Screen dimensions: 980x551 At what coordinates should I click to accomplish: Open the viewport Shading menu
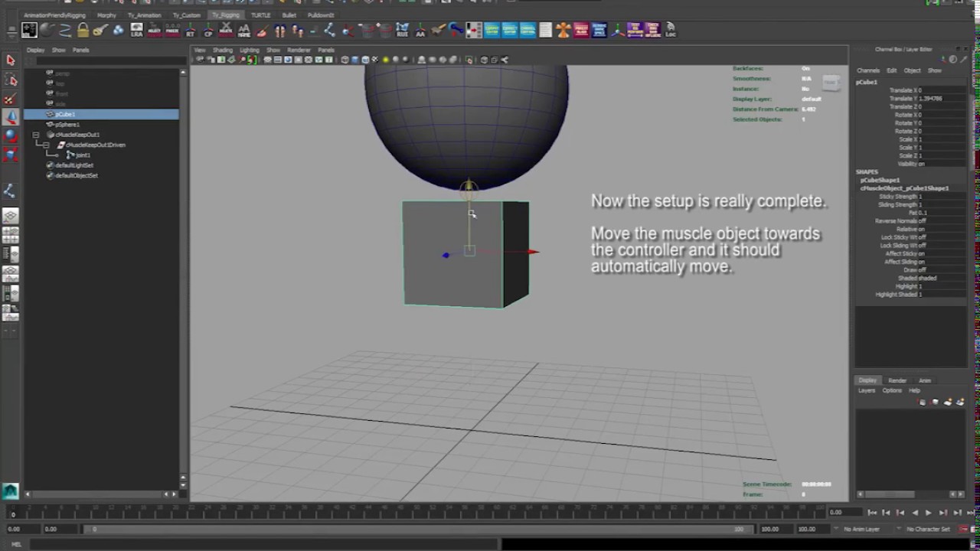coord(223,50)
